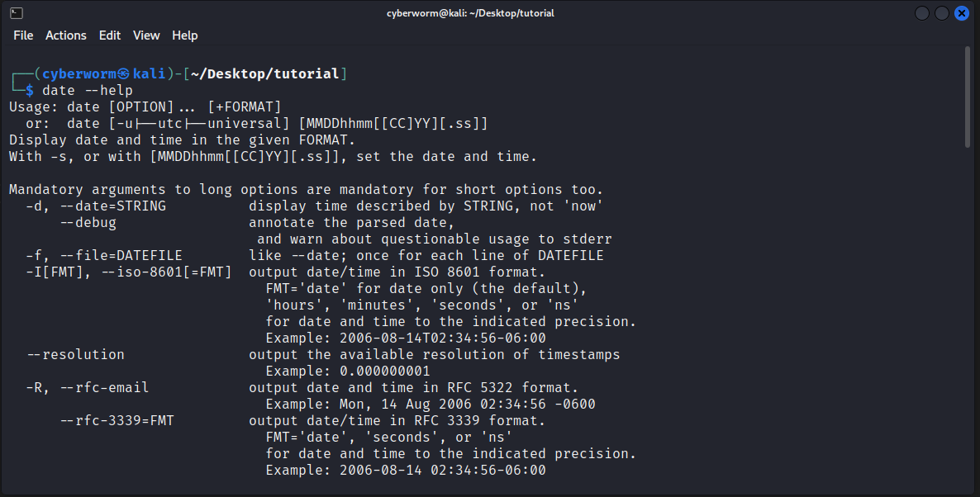Click the --resolution option text
This screenshot has height=497, width=980.
(75, 354)
